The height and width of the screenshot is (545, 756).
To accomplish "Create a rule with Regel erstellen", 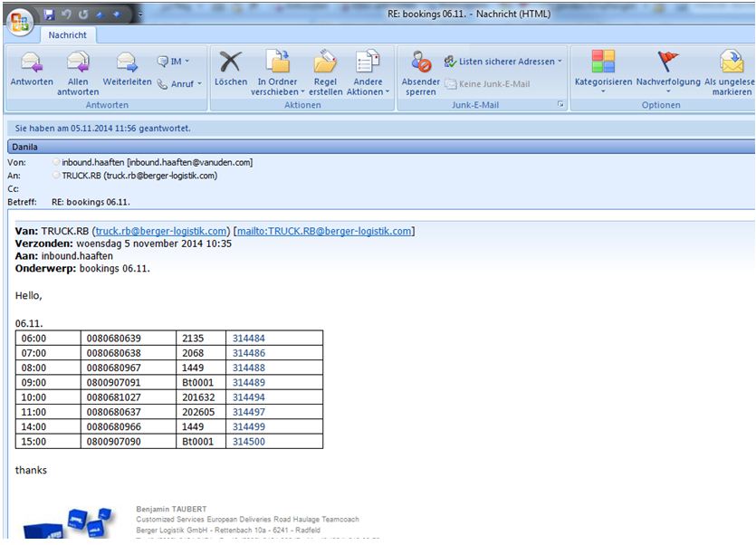I will tap(325, 73).
